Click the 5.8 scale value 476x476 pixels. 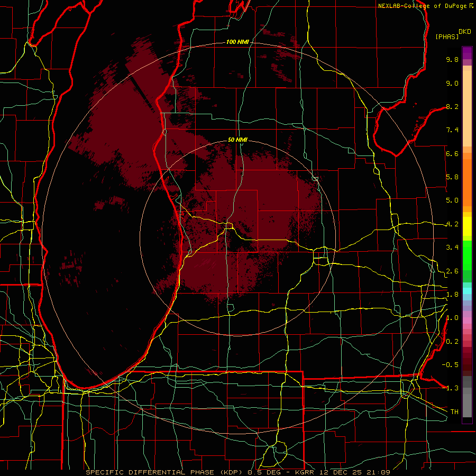tap(452, 177)
